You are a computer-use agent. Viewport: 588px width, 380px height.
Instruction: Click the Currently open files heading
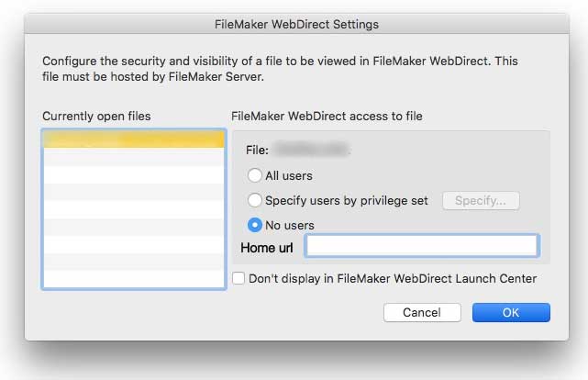pyautogui.click(x=96, y=116)
